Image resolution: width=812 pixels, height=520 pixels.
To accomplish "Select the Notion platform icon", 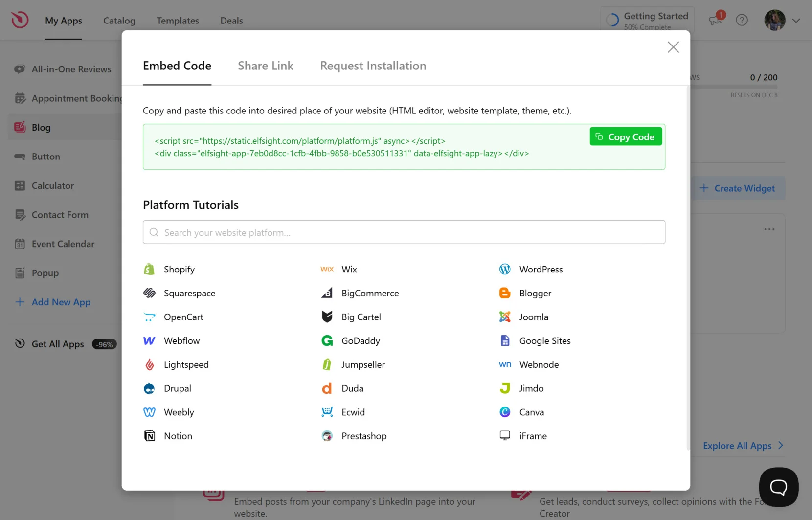I will (x=149, y=436).
